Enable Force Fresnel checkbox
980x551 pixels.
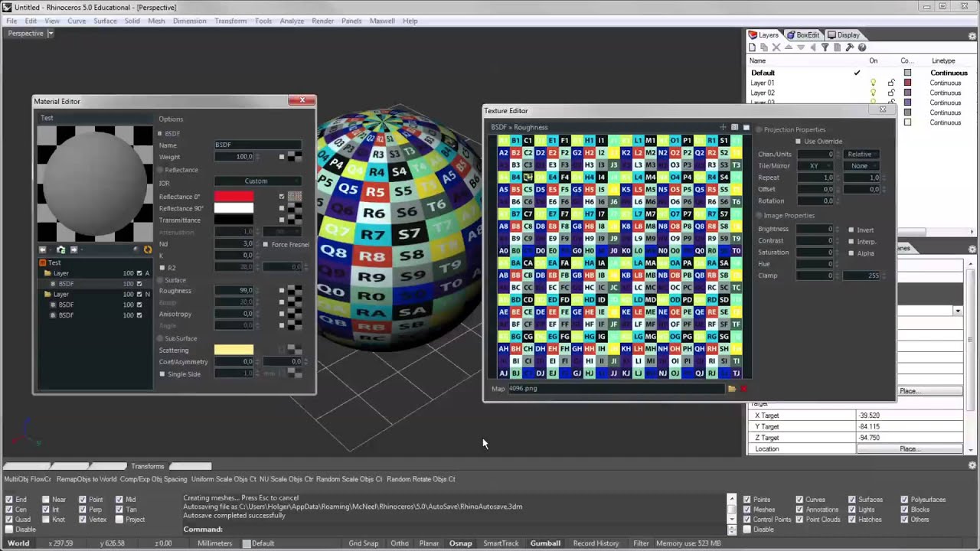(x=266, y=245)
